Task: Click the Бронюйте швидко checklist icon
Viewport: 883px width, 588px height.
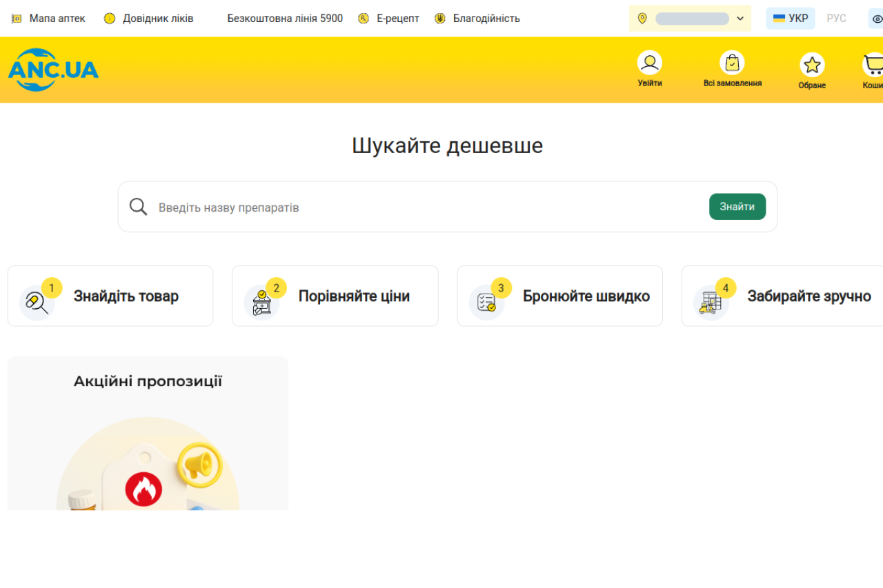Action: pyautogui.click(x=486, y=302)
